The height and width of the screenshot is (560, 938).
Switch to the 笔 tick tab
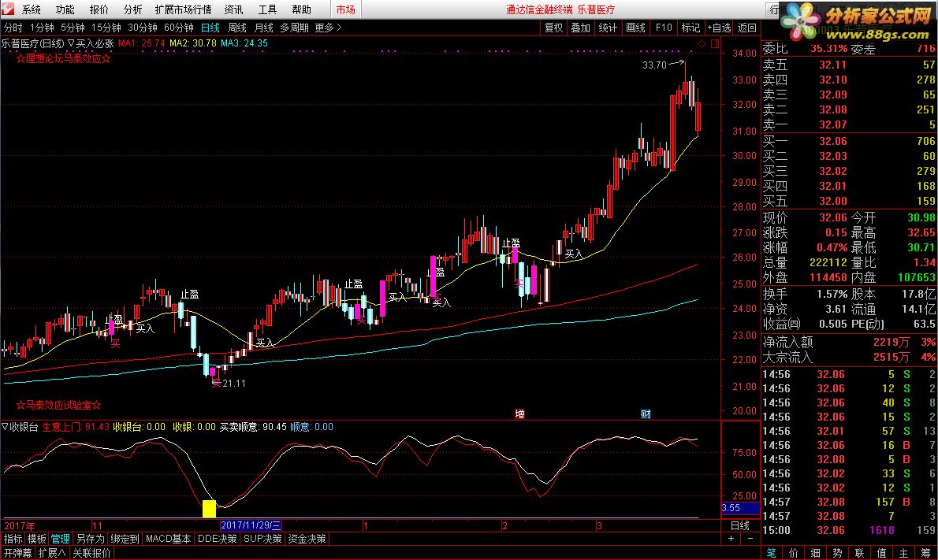point(771,553)
